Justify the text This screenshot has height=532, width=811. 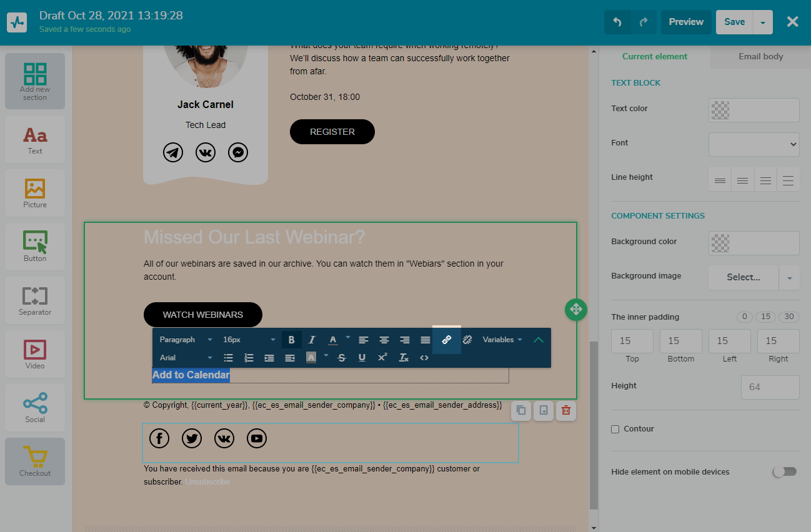(x=425, y=340)
